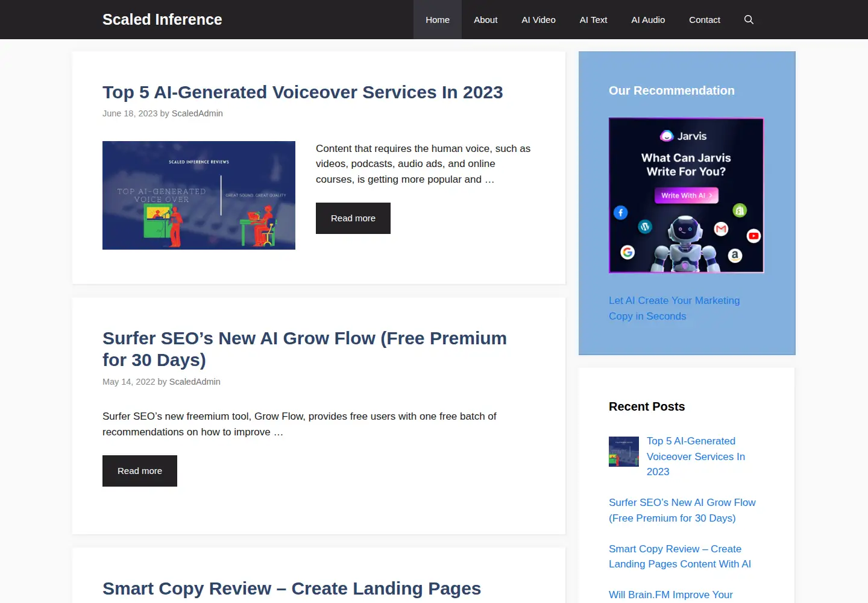Click Write With AI button in Jarvis banner
868x603 pixels.
[686, 195]
